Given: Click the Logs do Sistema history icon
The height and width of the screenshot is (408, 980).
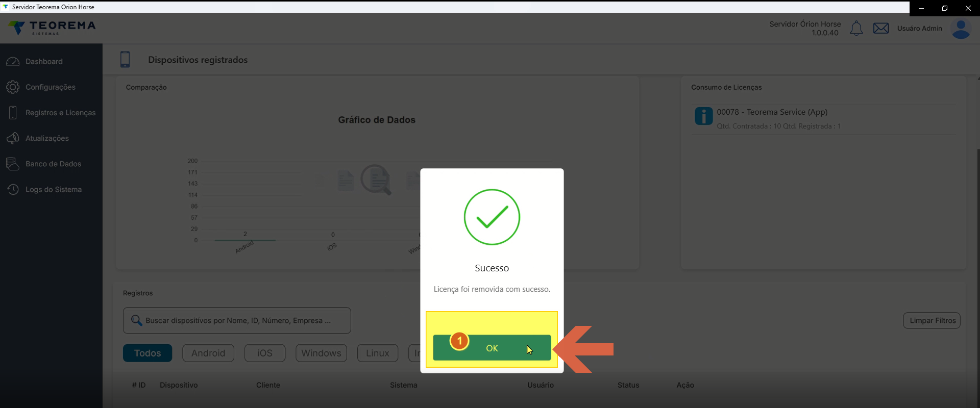Looking at the screenshot, I should click(x=13, y=189).
